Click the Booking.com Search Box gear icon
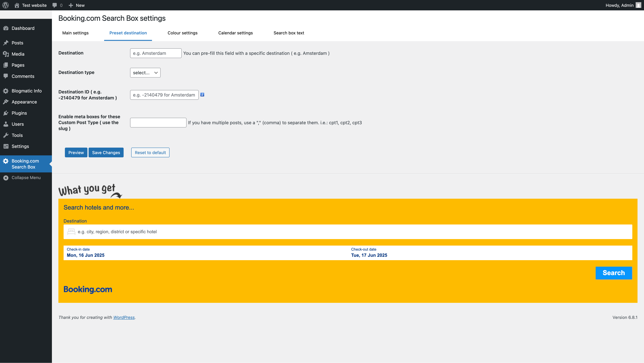 pos(6,161)
